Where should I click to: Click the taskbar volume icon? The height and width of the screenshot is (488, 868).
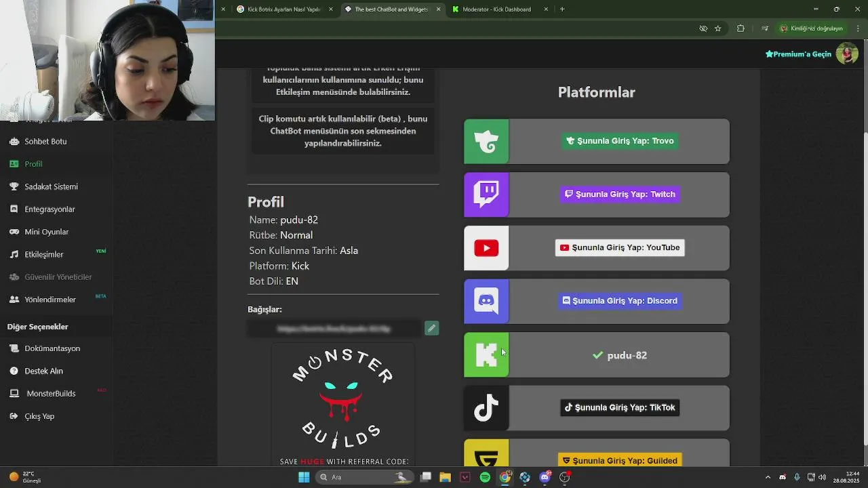pyautogui.click(x=823, y=477)
